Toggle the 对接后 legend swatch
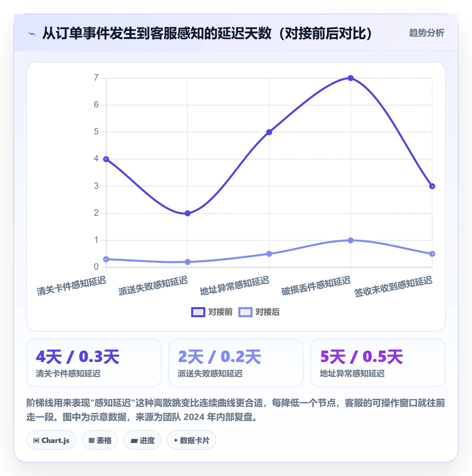472x476 pixels. click(x=245, y=312)
